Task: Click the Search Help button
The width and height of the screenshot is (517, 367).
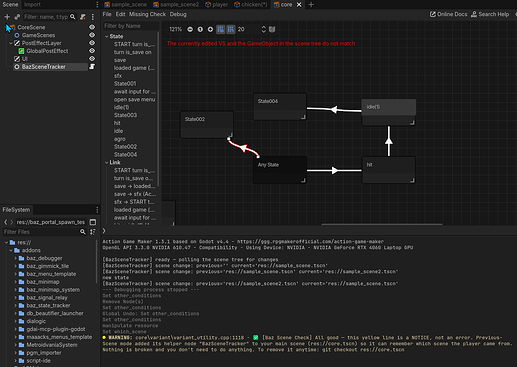Action: [x=490, y=14]
